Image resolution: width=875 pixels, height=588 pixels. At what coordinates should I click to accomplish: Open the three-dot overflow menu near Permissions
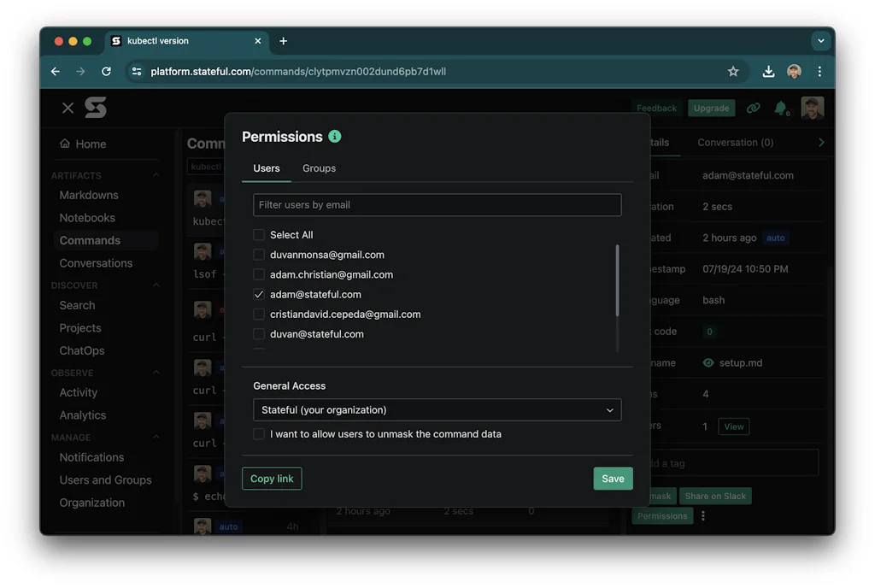point(703,515)
